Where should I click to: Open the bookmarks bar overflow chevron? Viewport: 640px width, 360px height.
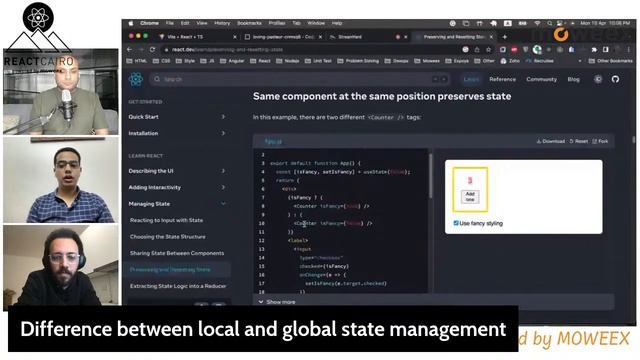tap(580, 61)
